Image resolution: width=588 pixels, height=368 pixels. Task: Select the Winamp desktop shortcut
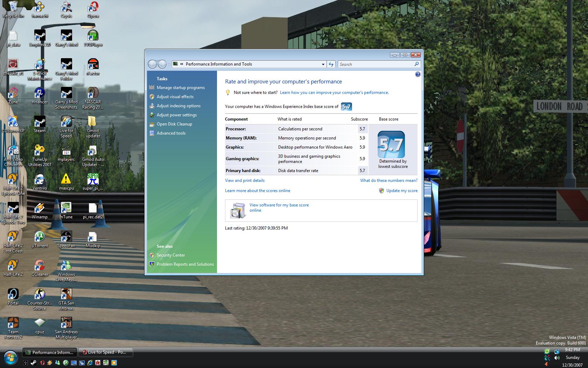pos(40,211)
